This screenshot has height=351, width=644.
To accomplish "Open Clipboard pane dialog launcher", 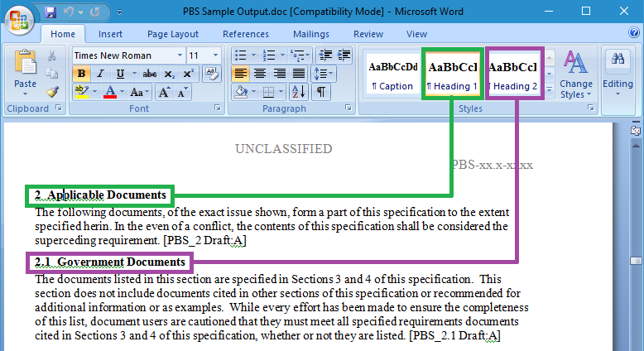I will tap(59, 108).
